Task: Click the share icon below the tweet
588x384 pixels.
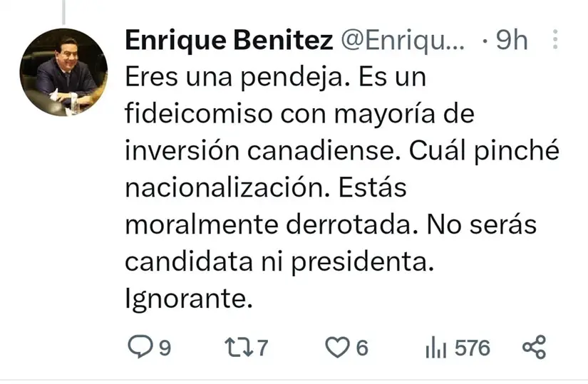Action: click(x=534, y=348)
